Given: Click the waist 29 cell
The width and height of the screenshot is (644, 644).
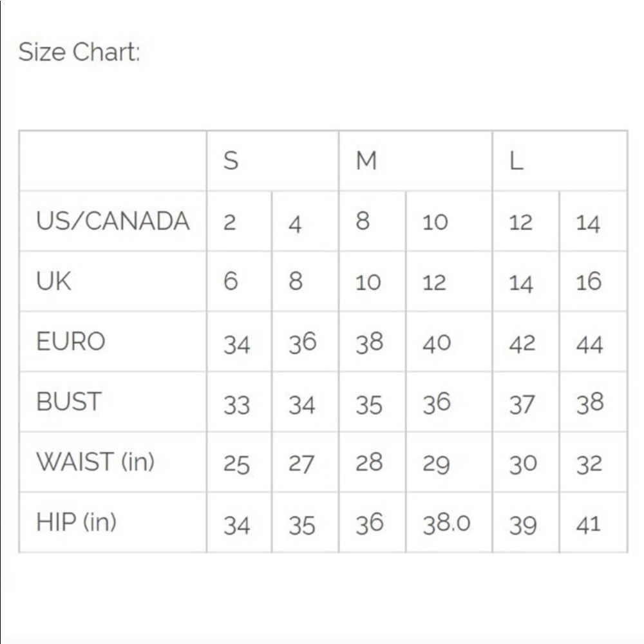Looking at the screenshot, I should (x=435, y=464).
